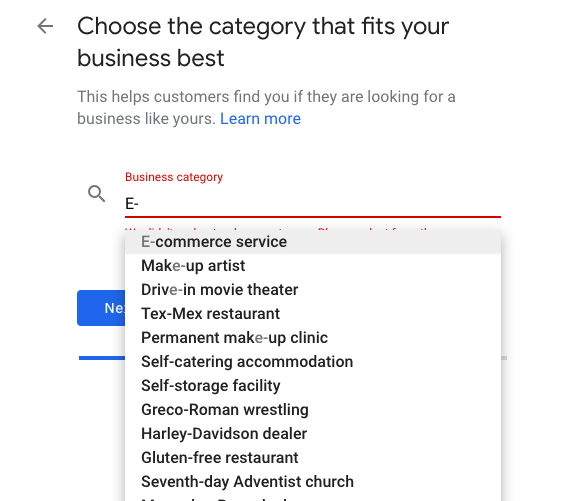
Task: Click the partially hidden last suggestion
Action: [313, 498]
